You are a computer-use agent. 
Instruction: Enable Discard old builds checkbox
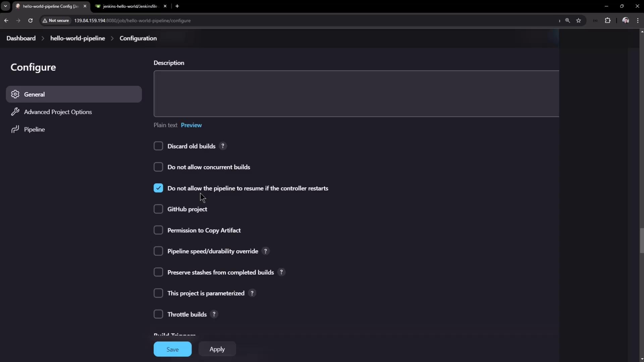pyautogui.click(x=158, y=146)
